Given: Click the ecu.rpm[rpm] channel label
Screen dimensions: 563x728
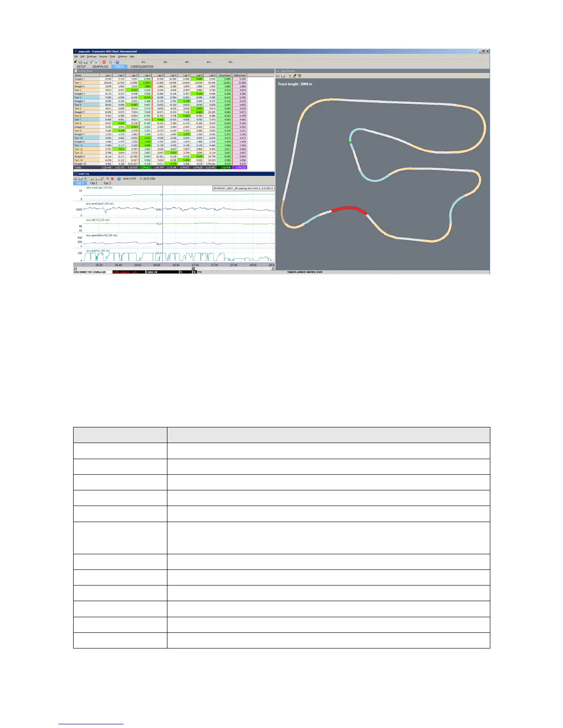Looking at the screenshot, I should click(100, 204).
